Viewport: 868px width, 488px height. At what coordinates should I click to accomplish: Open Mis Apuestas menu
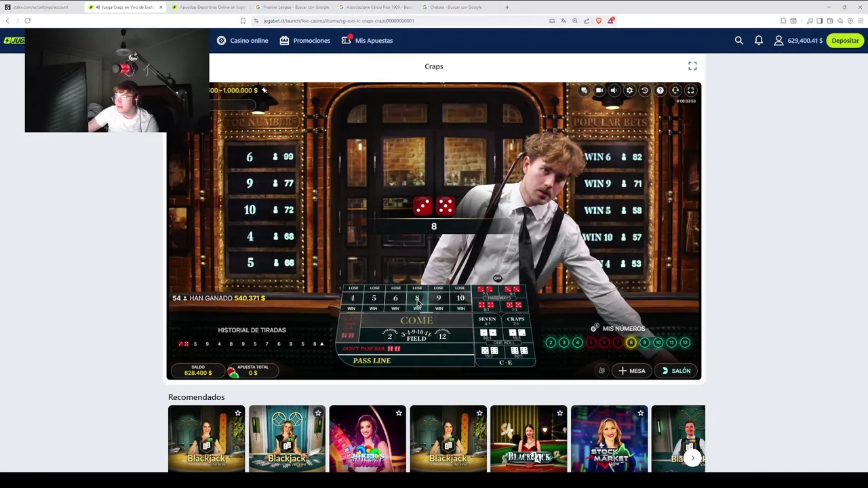pyautogui.click(x=367, y=41)
